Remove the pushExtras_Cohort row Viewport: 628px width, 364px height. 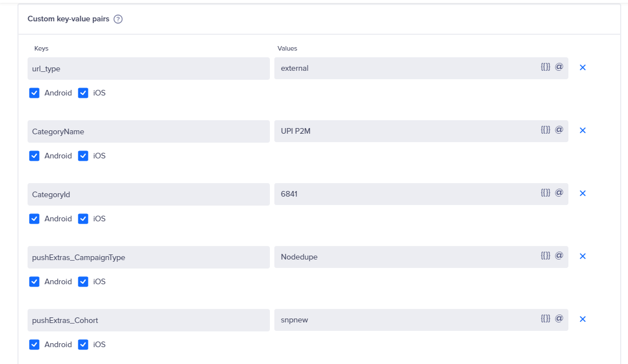582,319
